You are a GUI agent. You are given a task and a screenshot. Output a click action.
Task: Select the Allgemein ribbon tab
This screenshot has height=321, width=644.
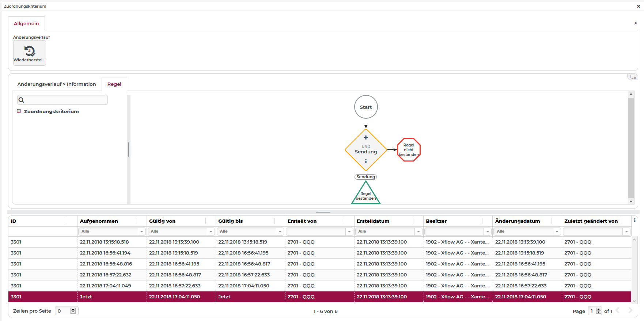pyautogui.click(x=26, y=24)
